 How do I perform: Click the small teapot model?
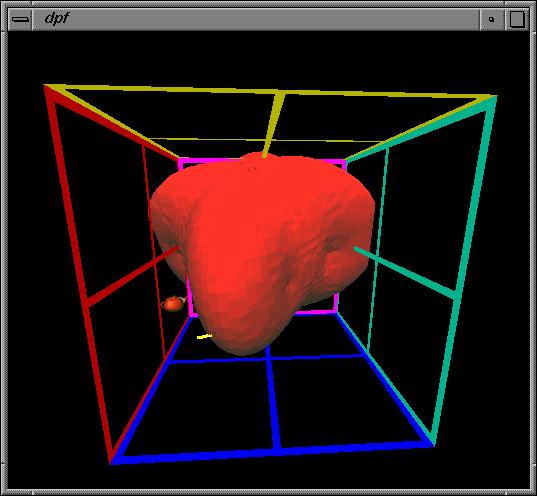pyautogui.click(x=174, y=303)
